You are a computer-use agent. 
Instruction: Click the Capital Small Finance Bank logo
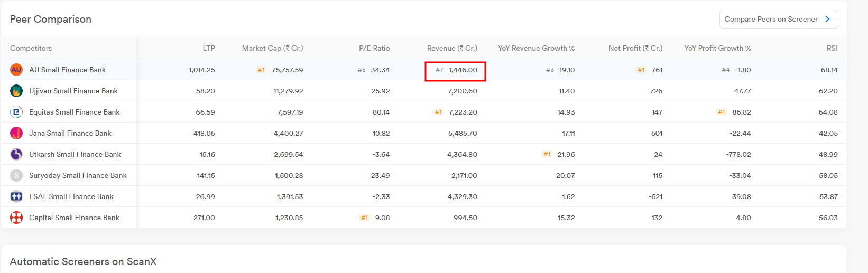click(16, 218)
